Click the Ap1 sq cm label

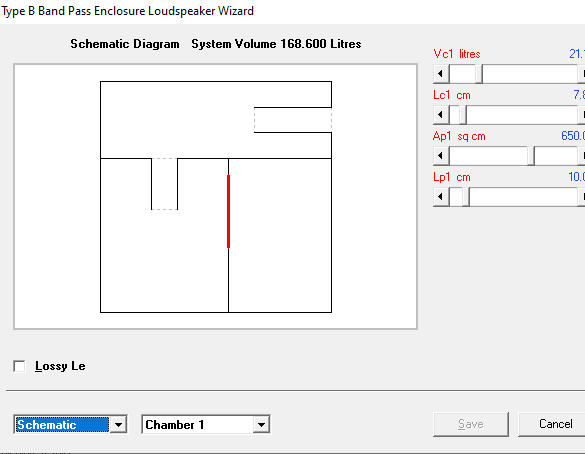[459, 136]
